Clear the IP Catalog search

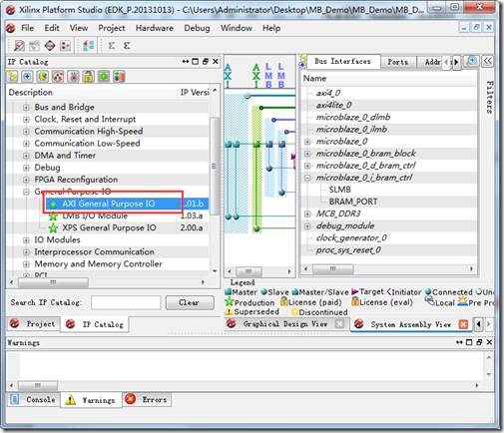point(190,302)
